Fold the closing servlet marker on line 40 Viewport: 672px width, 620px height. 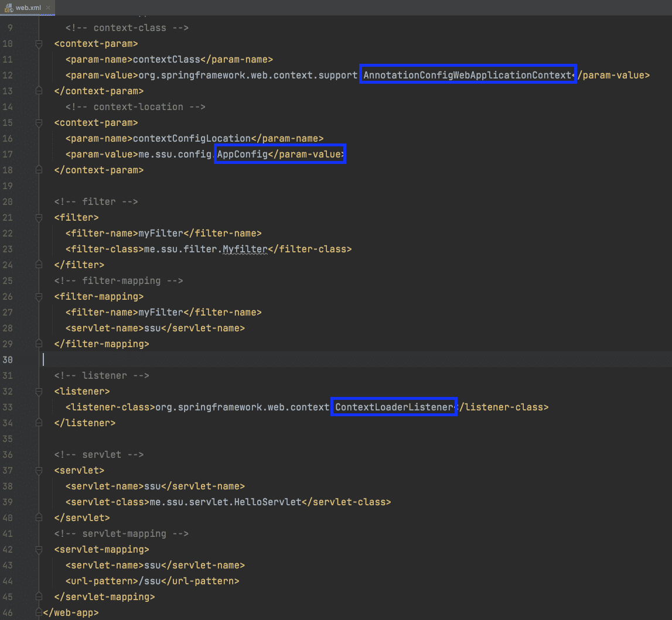(x=39, y=518)
